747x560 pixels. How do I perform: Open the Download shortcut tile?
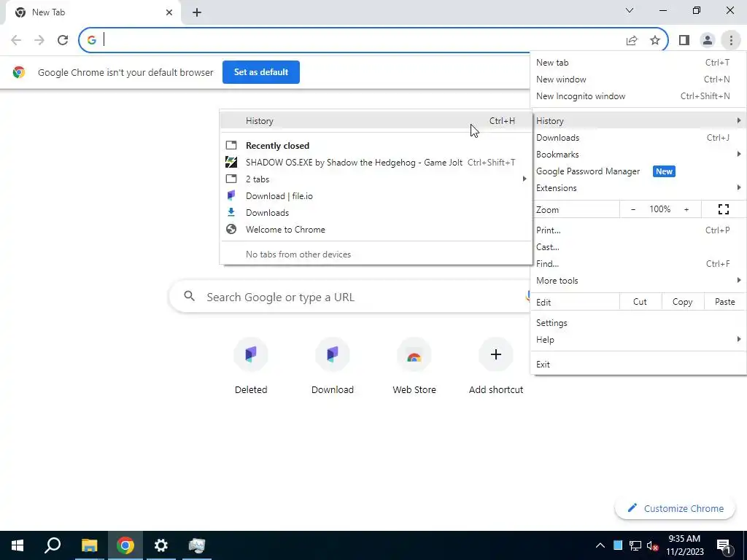(x=333, y=367)
